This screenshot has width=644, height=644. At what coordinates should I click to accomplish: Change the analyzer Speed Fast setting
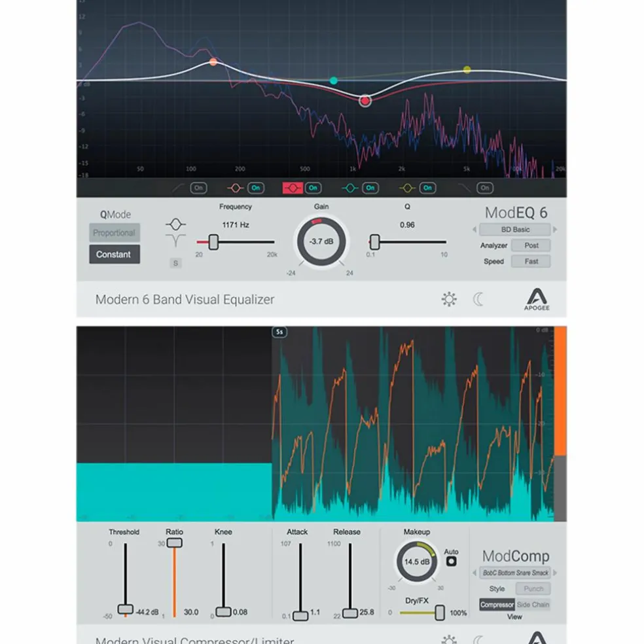pos(531,262)
